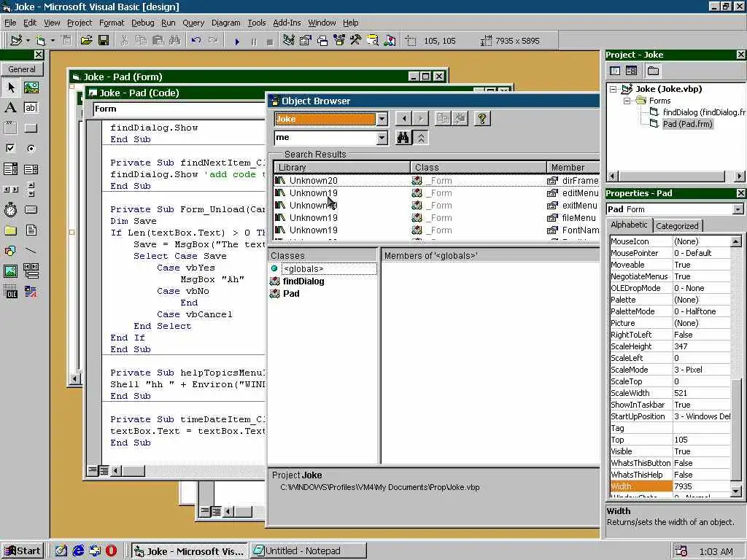
Task: Select the Timer control in the toolbox
Action: pos(10,209)
